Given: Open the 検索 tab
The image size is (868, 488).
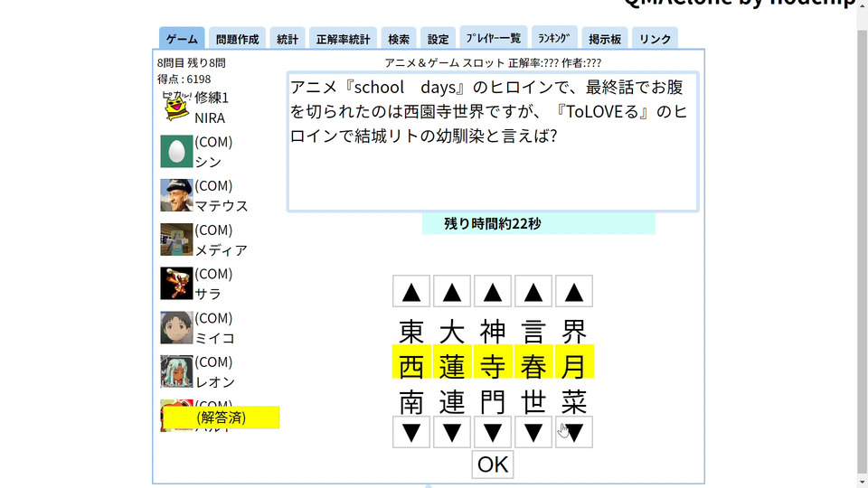Looking at the screenshot, I should [399, 39].
